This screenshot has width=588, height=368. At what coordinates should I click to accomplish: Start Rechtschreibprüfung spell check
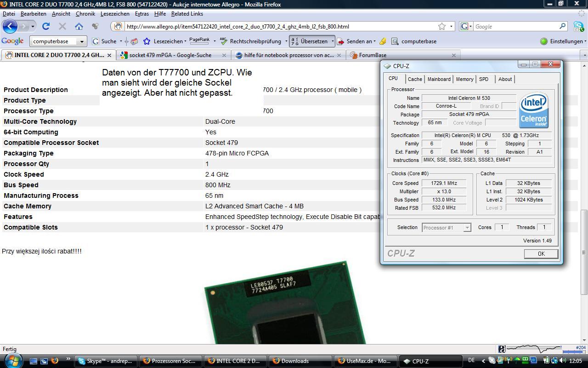(251, 41)
